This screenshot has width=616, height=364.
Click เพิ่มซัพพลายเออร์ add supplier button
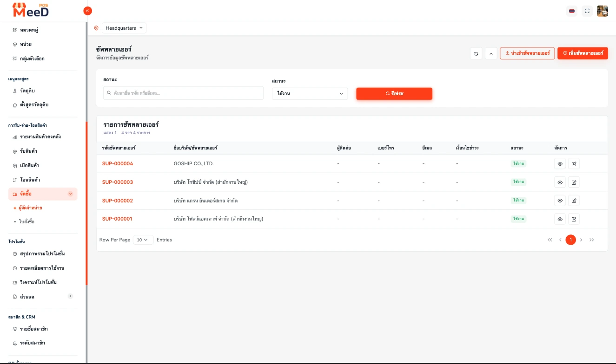coord(583,53)
